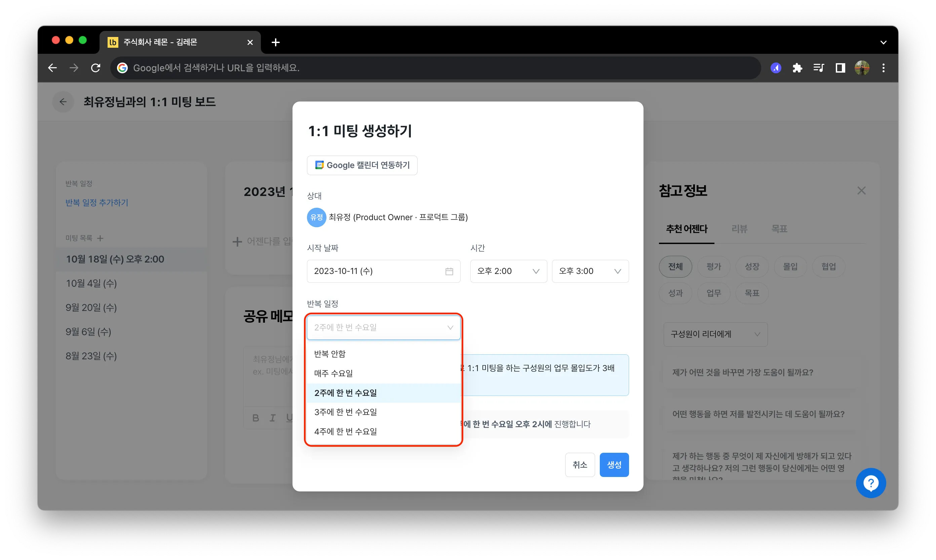Screen dimensions: 936x560
Task: Click the purple extension icon in toolbar
Action: [x=776, y=68]
